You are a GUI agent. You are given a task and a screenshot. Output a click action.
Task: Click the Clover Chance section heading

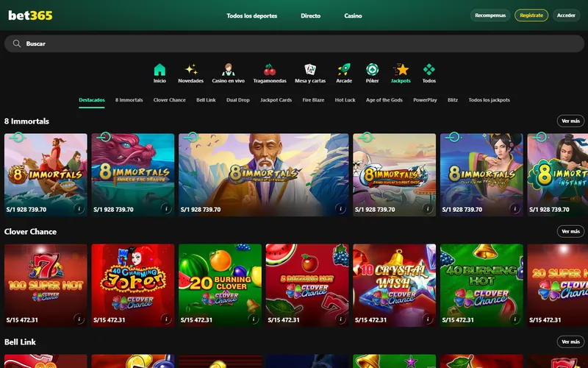tap(30, 232)
